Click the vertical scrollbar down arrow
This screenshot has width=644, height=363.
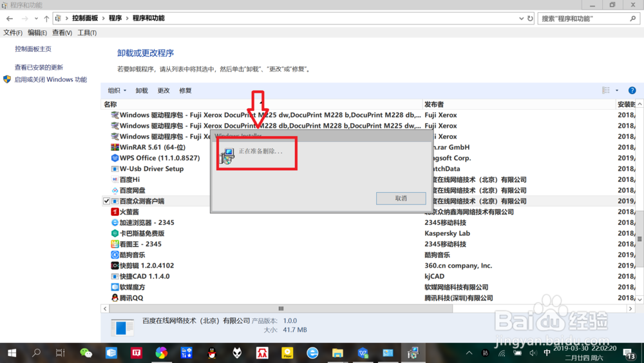pyautogui.click(x=639, y=299)
